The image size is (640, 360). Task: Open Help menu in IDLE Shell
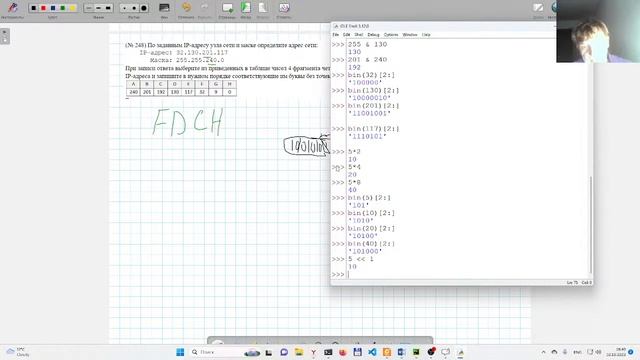pos(426,35)
